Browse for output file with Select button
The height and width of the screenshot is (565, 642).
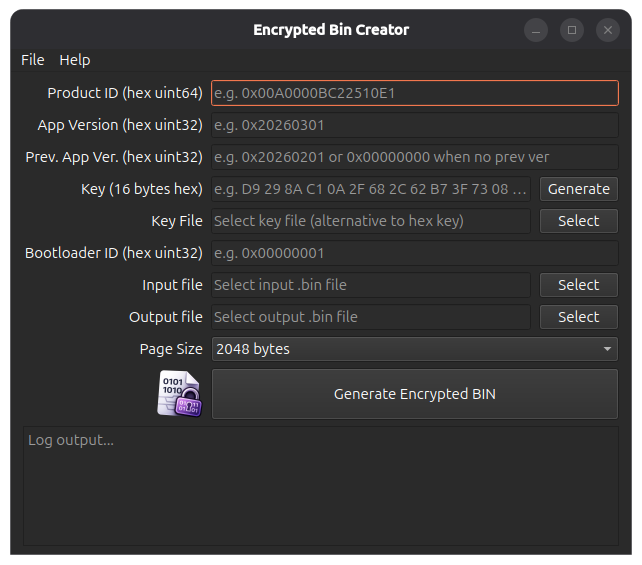click(x=579, y=317)
